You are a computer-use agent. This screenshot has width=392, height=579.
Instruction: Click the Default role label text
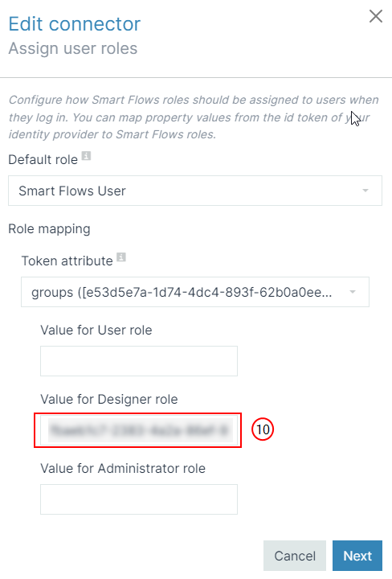click(43, 159)
